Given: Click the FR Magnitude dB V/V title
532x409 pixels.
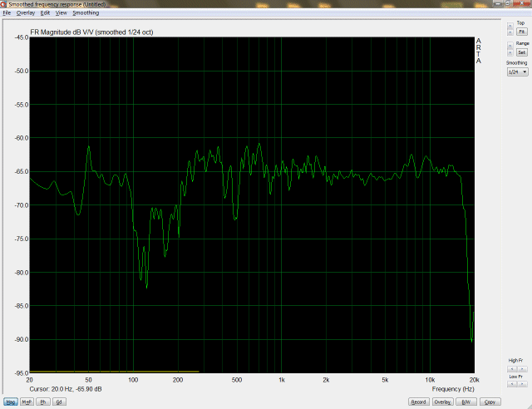Looking at the screenshot, I should [91, 32].
